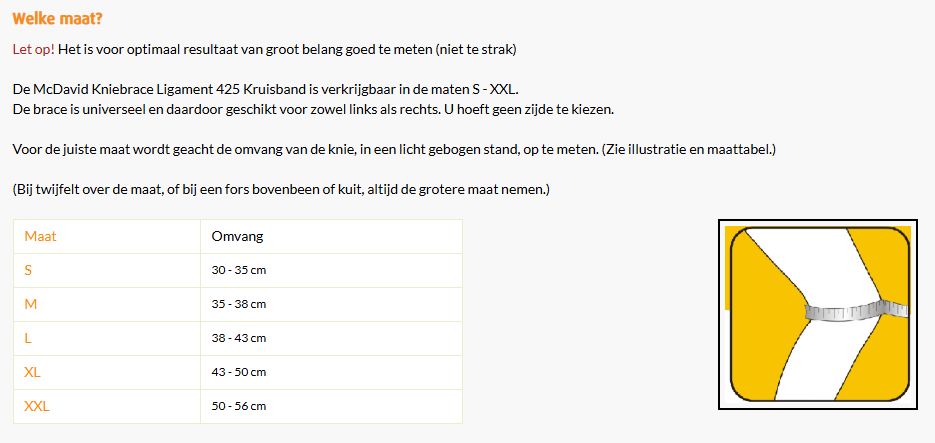Click the 'Zie illustratie en maattabel' text
The height and width of the screenshot is (443, 935).
pos(688,149)
